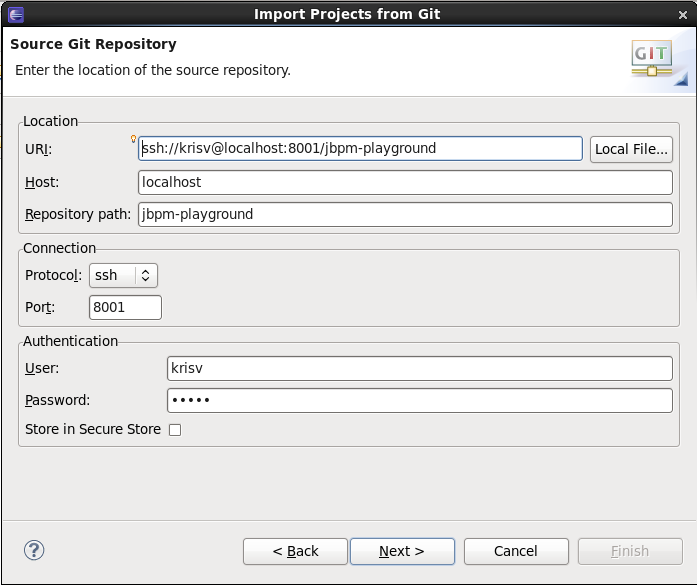Click the content assist lightbulb beside URI
The height and width of the screenshot is (585, 697).
(134, 139)
